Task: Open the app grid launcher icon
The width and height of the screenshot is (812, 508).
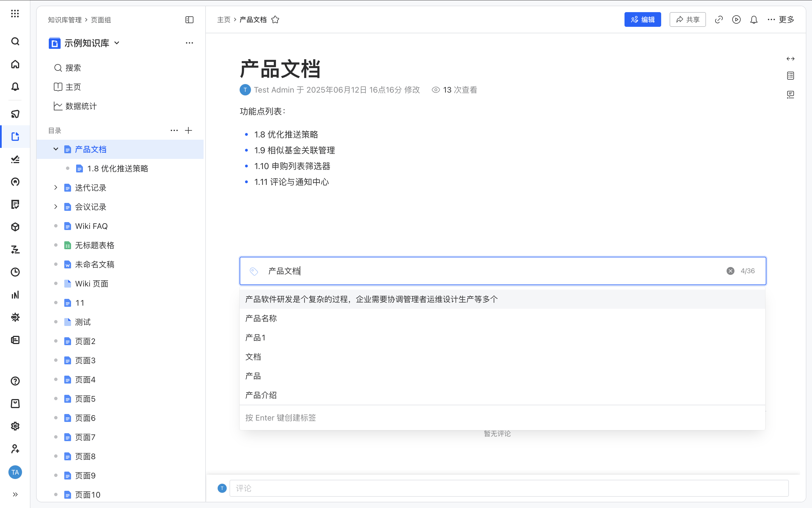Action: coord(15,14)
